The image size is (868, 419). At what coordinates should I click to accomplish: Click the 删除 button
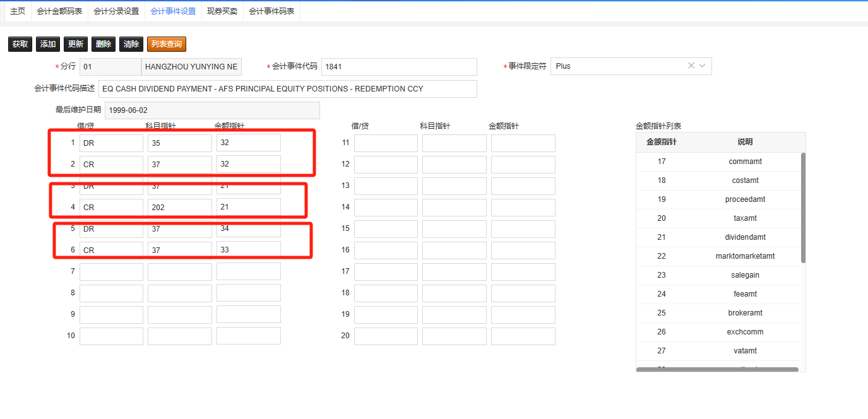coord(104,44)
